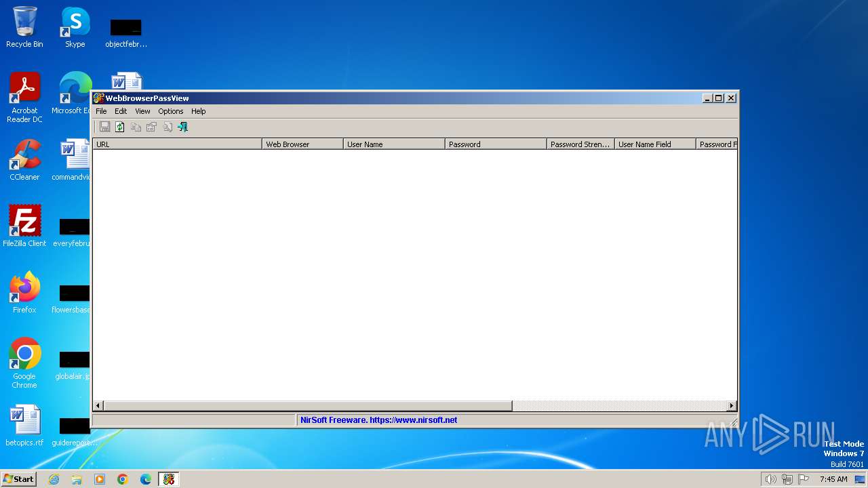Click the horizontal scrollbar right arrow
Image resolution: width=868 pixels, height=488 pixels.
732,406
